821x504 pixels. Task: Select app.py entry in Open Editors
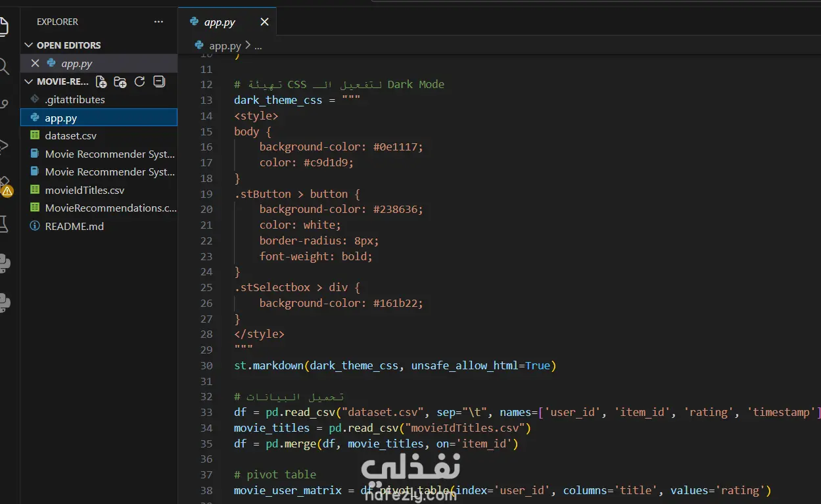pos(99,64)
